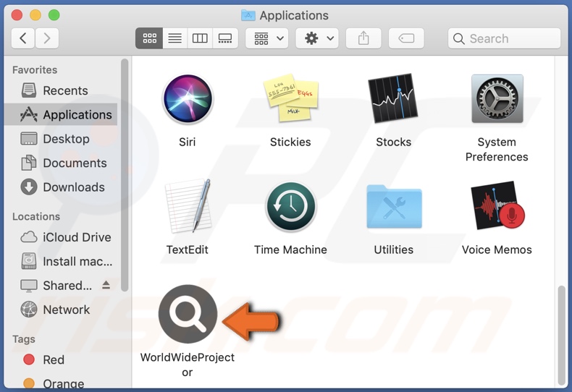The width and height of the screenshot is (572, 392).
Task: Open Network in the sidebar
Action: click(61, 310)
